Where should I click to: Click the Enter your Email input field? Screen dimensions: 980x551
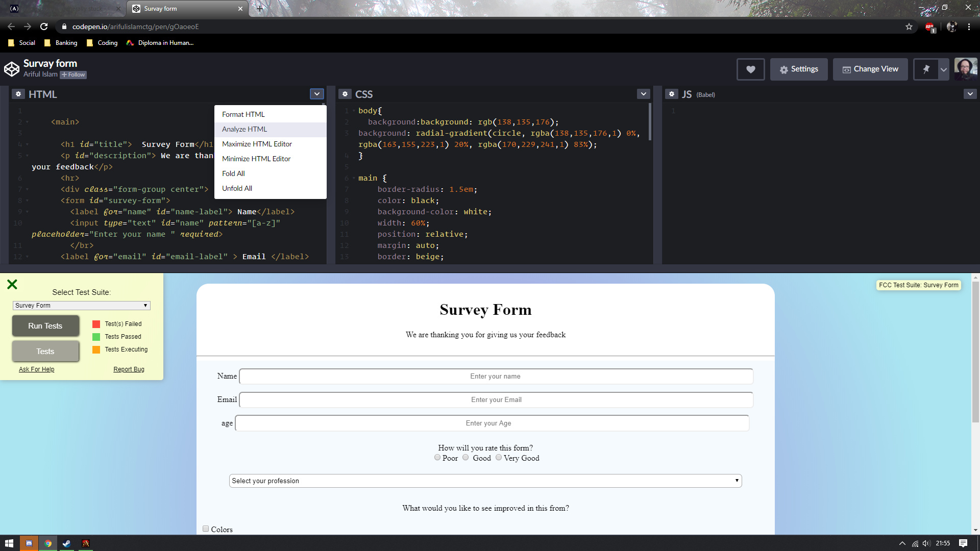pyautogui.click(x=496, y=399)
